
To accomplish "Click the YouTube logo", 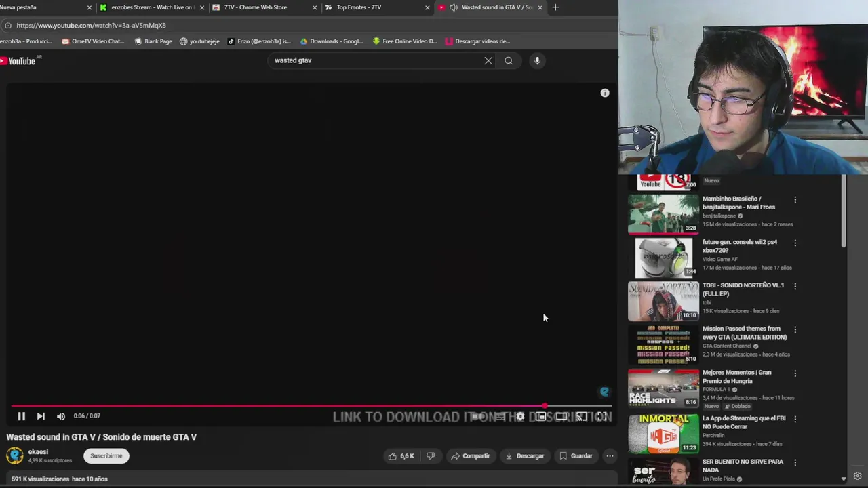I will coord(18,61).
